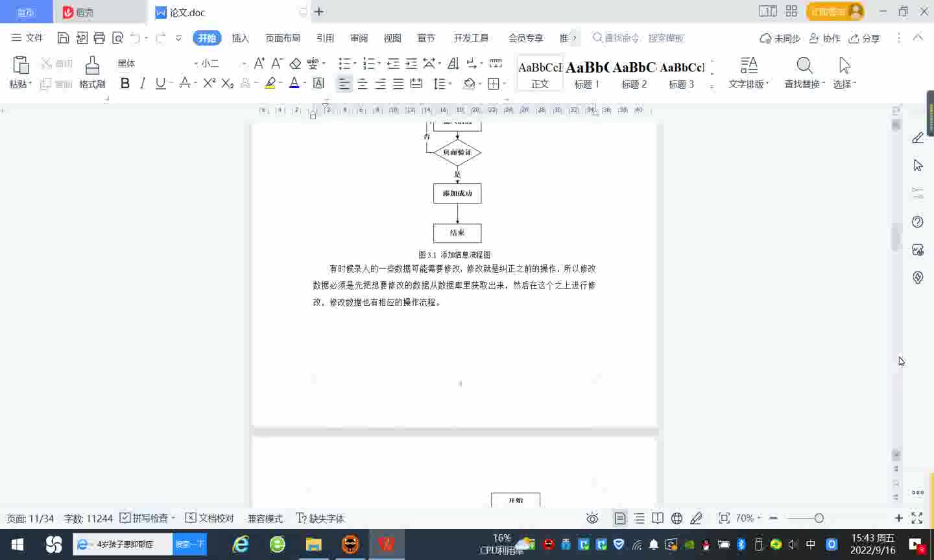Screen dimensions: 934x560
Task: Expand the styles gallery list
Action: coord(712,86)
